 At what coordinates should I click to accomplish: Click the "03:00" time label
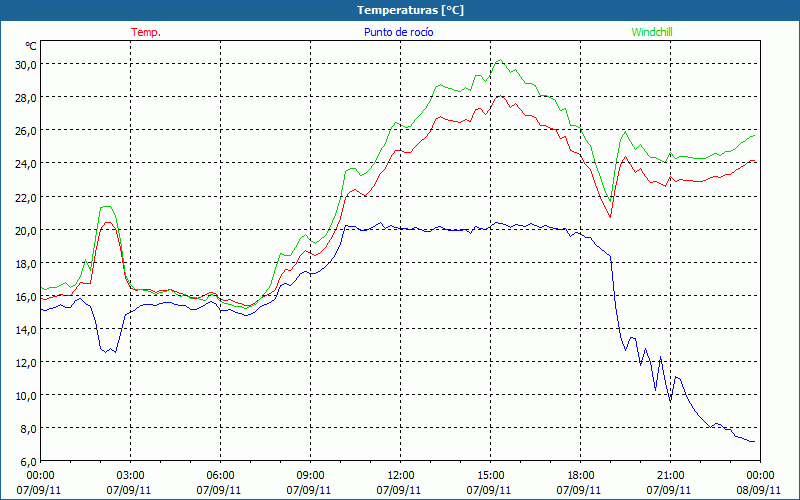tap(131, 476)
